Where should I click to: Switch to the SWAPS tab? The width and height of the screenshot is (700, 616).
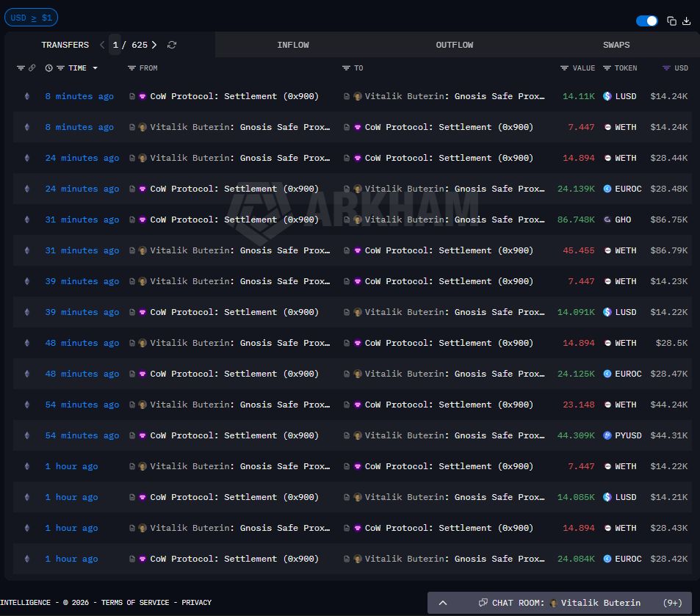click(x=616, y=45)
